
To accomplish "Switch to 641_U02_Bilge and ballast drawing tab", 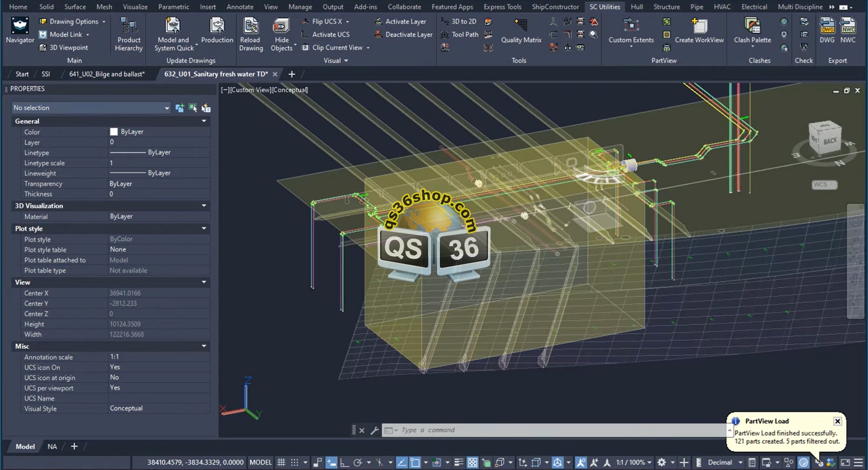I will coord(107,74).
